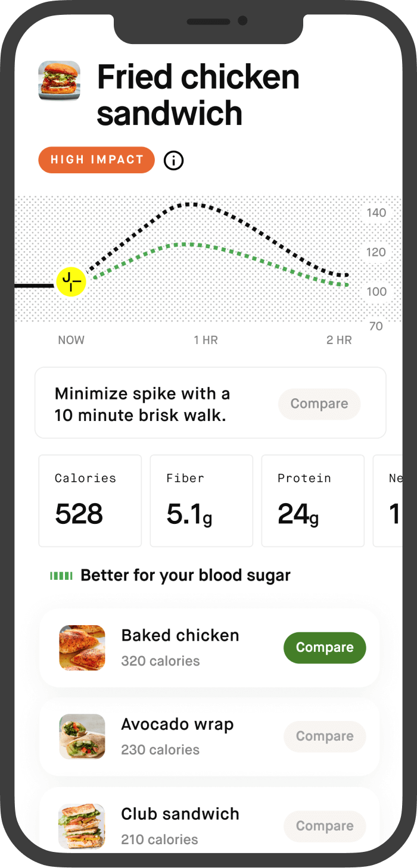The width and height of the screenshot is (417, 868).
Task: Tap the info icon beside HIGH IMPACT badge
Action: pos(173,160)
